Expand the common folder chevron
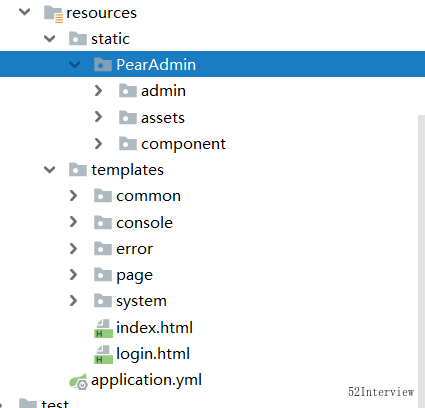Screen dimensions: 425x408 (x=73, y=196)
